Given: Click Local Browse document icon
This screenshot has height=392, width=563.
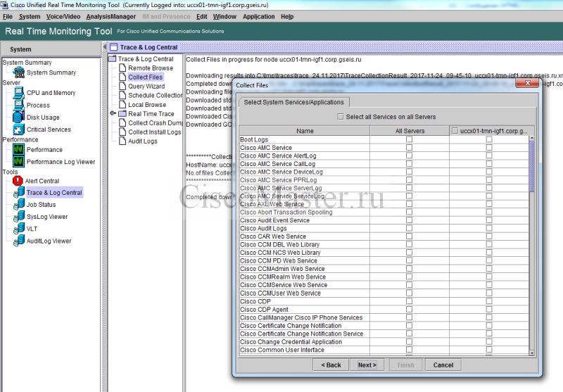Looking at the screenshot, I should pos(122,104).
